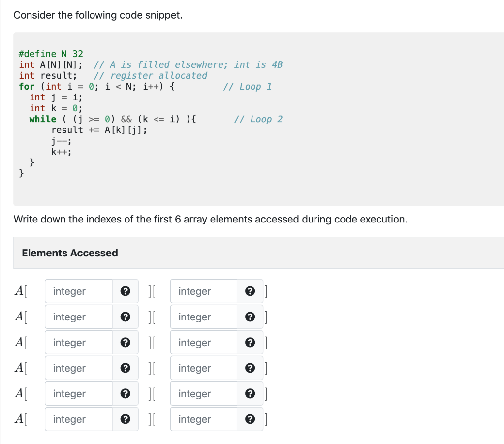Open the question mark help for row five's first index
The width and height of the screenshot is (504, 444).
click(x=125, y=393)
